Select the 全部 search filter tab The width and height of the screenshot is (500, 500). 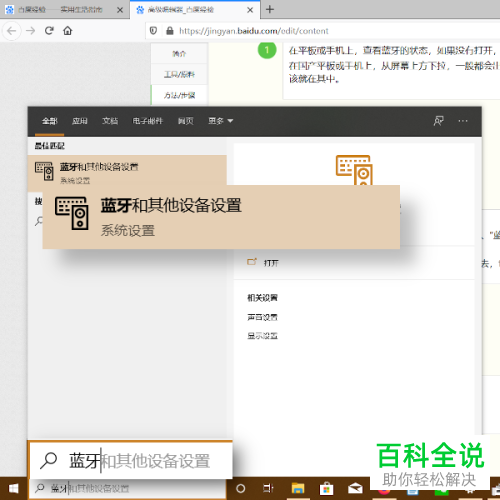(x=50, y=121)
